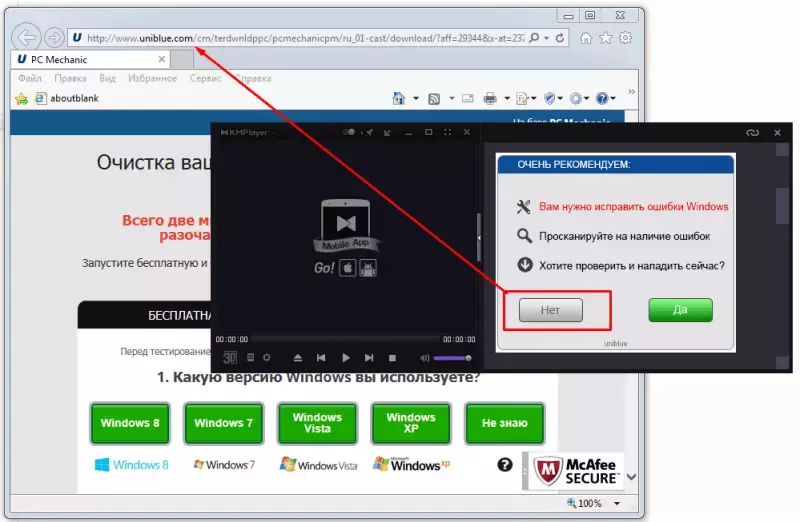
Task: Open the Избранное menu
Action: pyautogui.click(x=153, y=79)
